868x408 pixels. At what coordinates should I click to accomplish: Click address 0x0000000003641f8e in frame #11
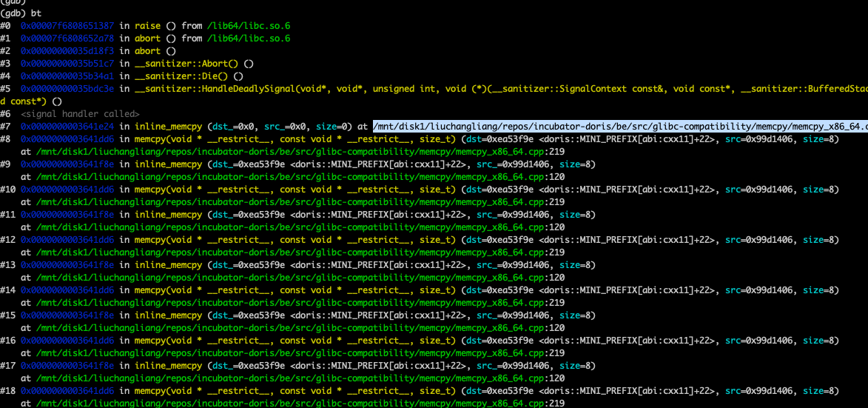[67, 214]
